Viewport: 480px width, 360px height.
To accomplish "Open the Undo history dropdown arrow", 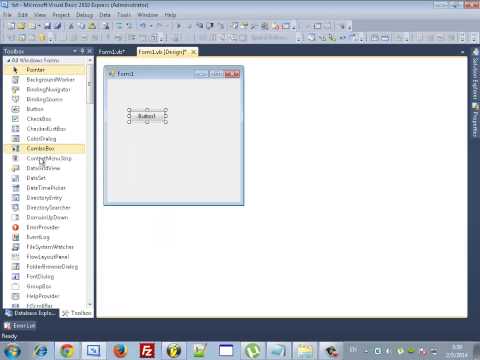I will click(151, 26).
